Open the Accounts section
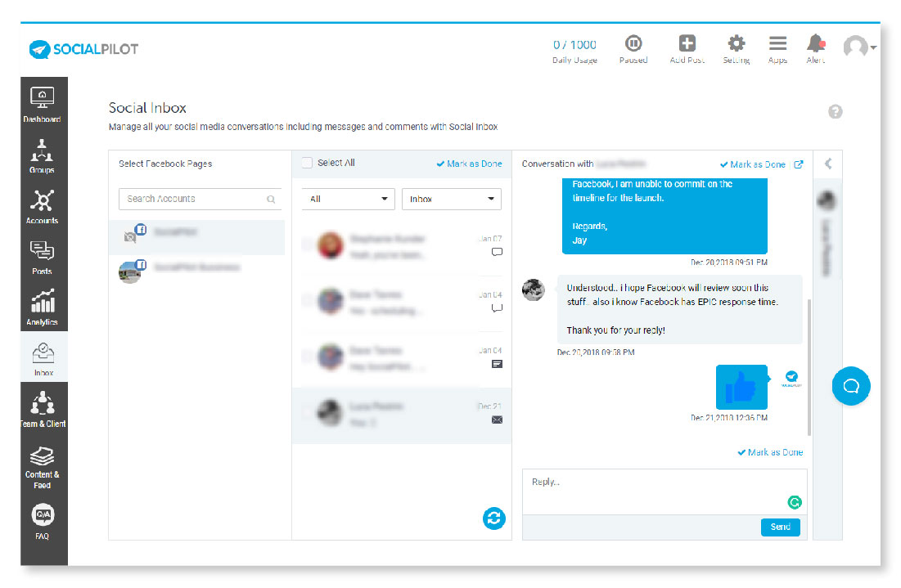This screenshot has height=588, width=901. point(42,206)
